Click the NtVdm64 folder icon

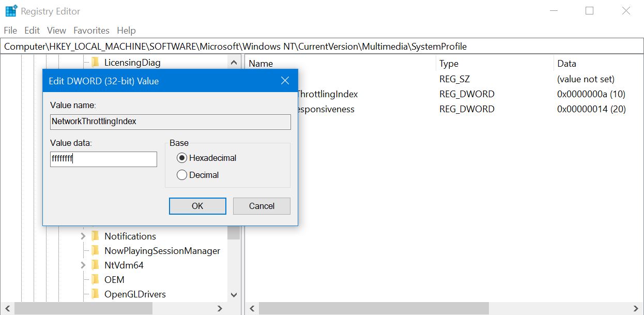coord(95,265)
